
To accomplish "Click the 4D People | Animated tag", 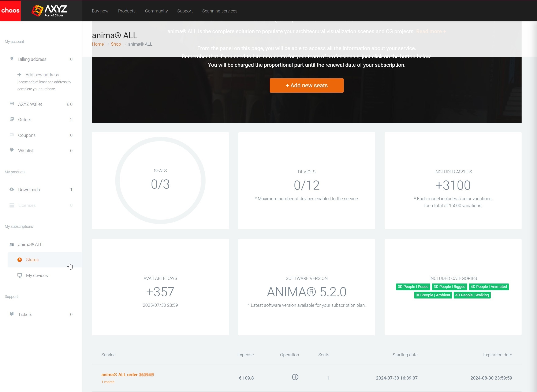I will click(489, 287).
